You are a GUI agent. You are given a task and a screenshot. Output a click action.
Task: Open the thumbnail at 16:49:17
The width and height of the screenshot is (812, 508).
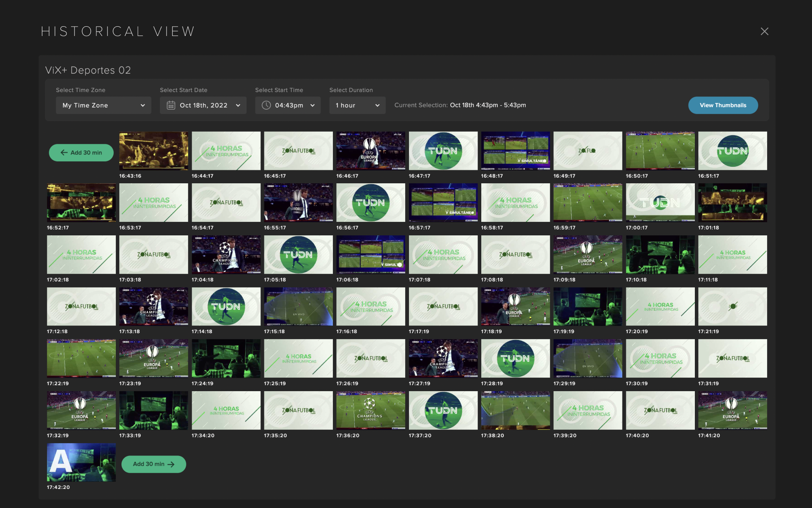point(588,151)
